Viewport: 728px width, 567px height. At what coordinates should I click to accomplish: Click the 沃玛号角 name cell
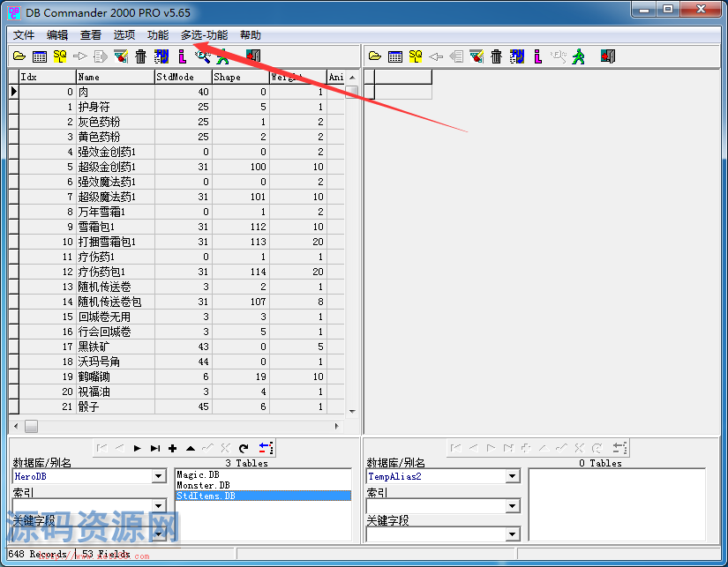click(x=115, y=362)
